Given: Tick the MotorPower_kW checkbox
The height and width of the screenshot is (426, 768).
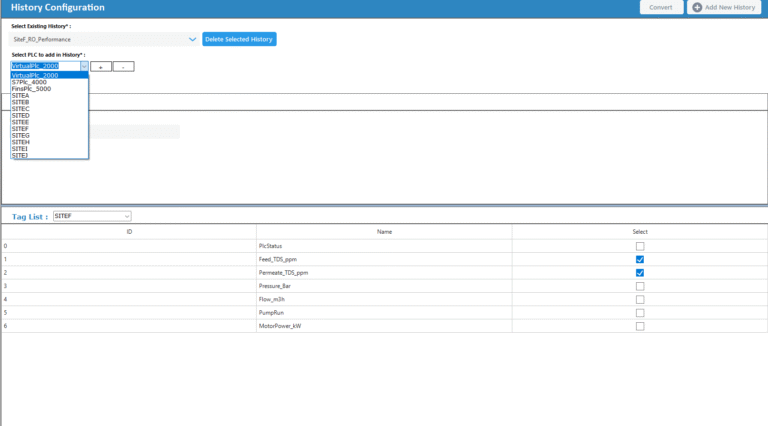Looking at the screenshot, I should pos(640,326).
